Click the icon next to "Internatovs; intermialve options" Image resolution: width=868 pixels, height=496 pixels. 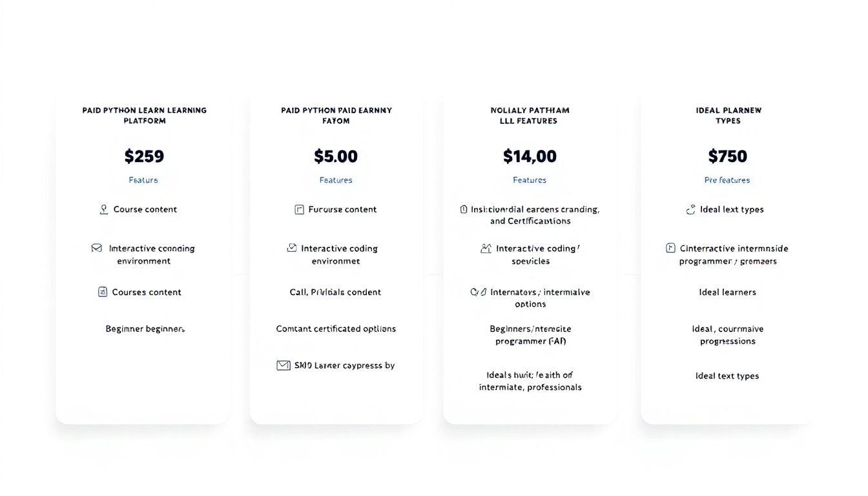(x=478, y=292)
